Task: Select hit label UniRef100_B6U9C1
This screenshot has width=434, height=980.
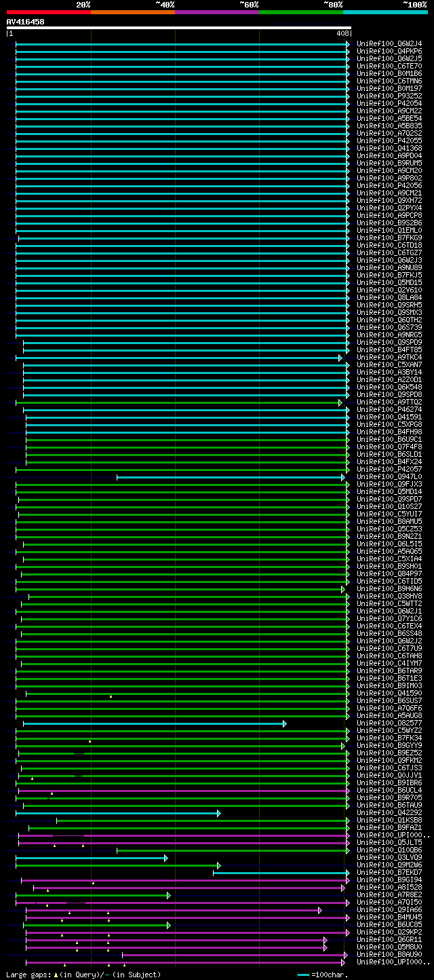Action: coord(389,440)
